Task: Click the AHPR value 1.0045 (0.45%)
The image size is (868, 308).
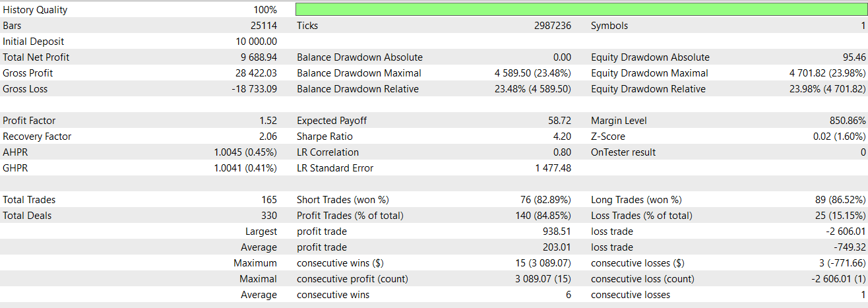Action: click(x=245, y=152)
